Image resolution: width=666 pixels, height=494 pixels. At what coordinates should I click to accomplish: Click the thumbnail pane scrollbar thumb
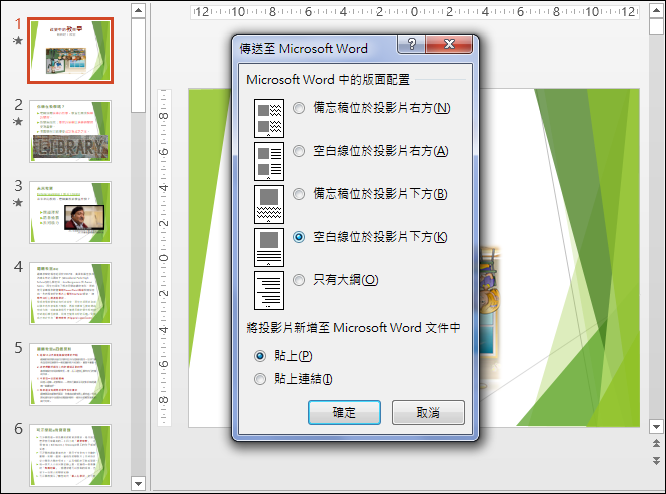138,65
